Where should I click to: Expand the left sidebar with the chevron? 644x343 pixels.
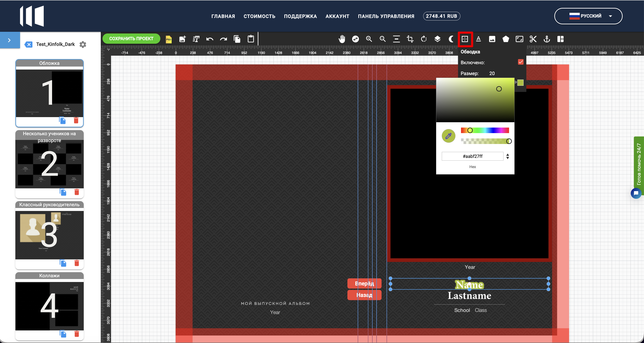9,40
